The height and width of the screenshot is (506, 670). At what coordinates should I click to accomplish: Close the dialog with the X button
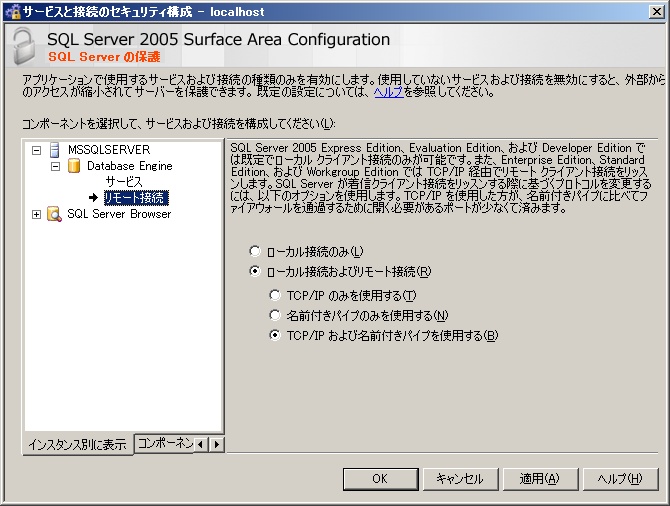(x=656, y=12)
